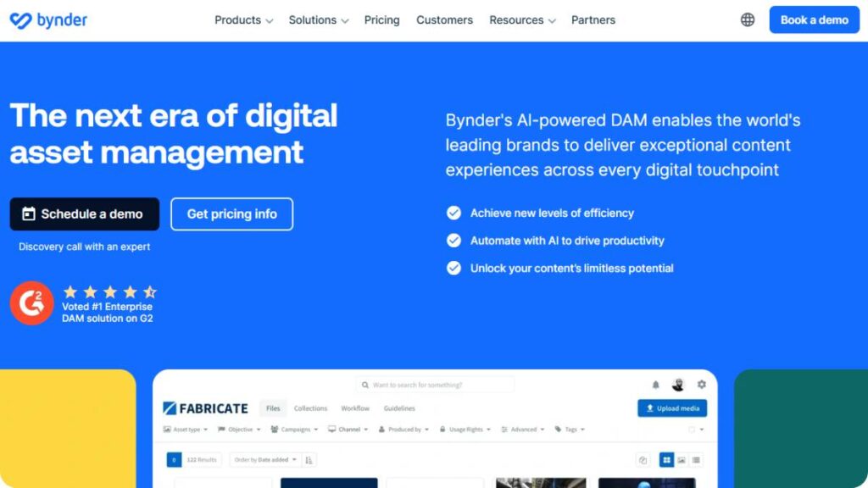Open the Channel filter dropdown
Screen dimensions: 868x488
348,430
